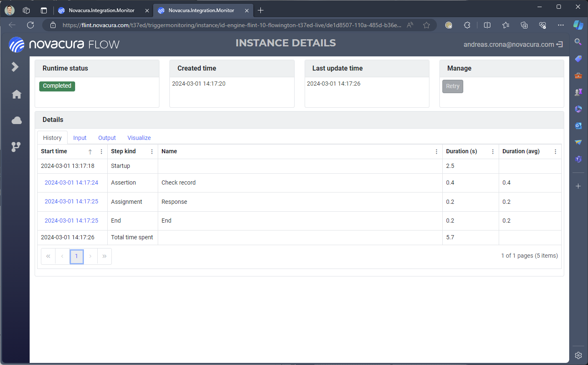The height and width of the screenshot is (365, 588).
Task: Open Duration (avg) column options menu
Action: (x=555, y=152)
